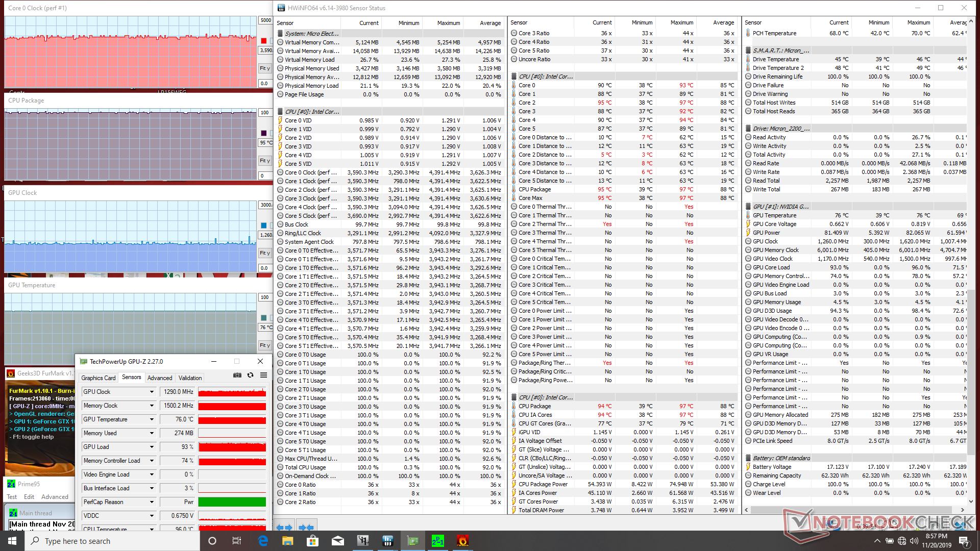The image size is (980, 551).
Task: Click Fit y in GPU Clock graph
Action: pos(265,253)
